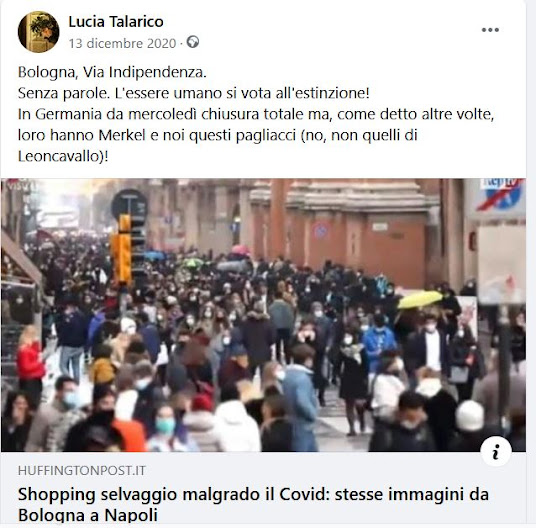The image size is (536, 528).
Task: Click the text Bologna, Via Indipendenza
Action: [x=112, y=72]
